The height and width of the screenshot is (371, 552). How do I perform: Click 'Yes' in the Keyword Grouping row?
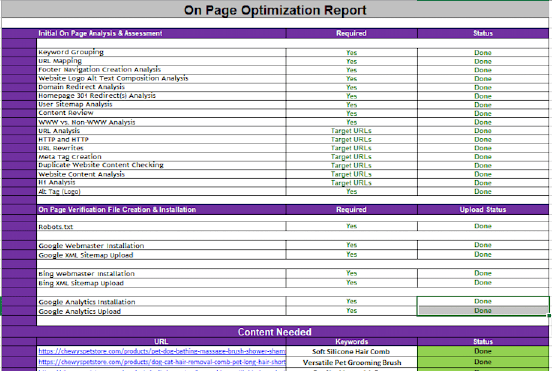click(351, 52)
